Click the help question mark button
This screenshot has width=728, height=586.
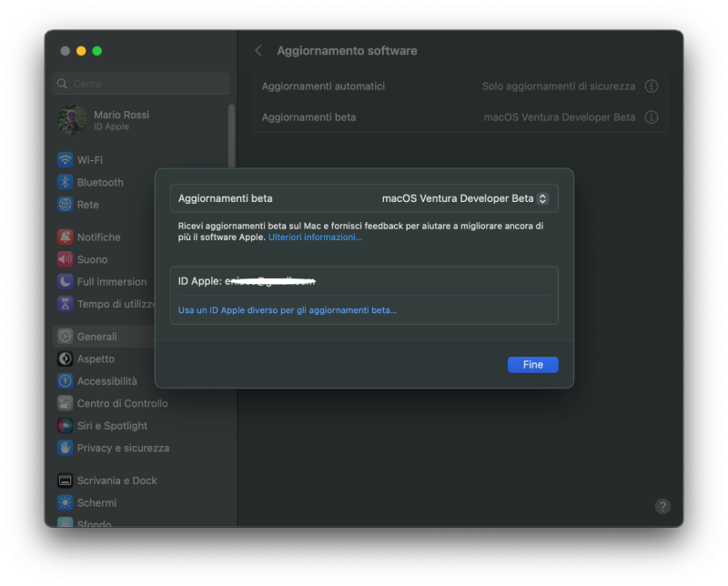(662, 506)
